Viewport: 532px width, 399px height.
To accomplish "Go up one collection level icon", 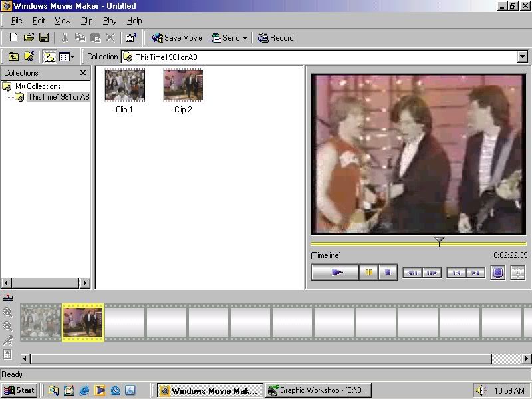I will pos(13,57).
